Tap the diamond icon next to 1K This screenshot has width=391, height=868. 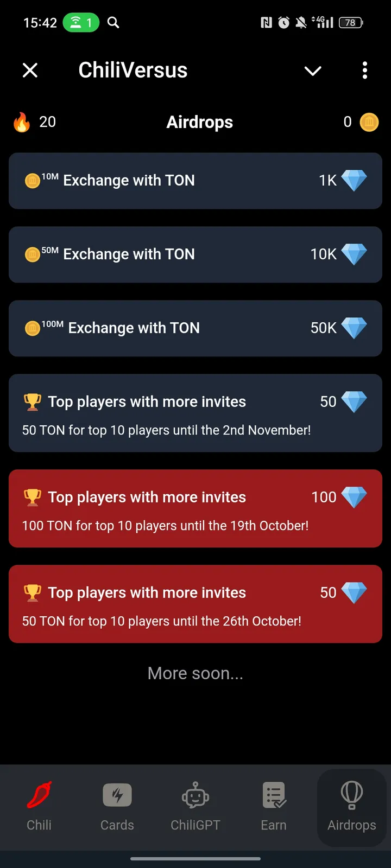point(354,181)
